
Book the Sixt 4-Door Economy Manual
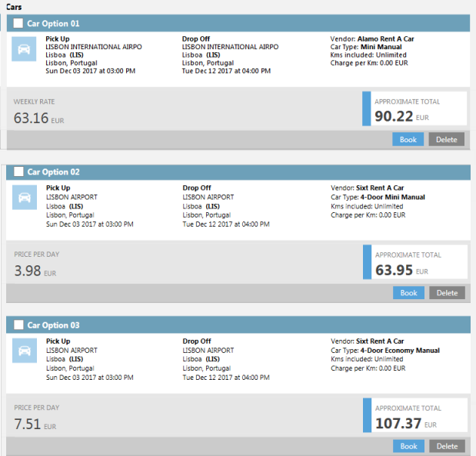pyautogui.click(x=408, y=446)
